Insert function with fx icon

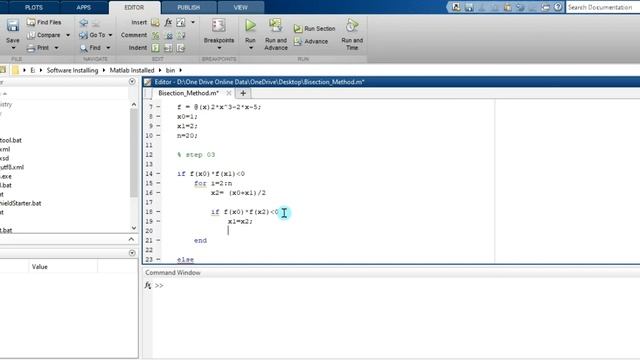168,22
